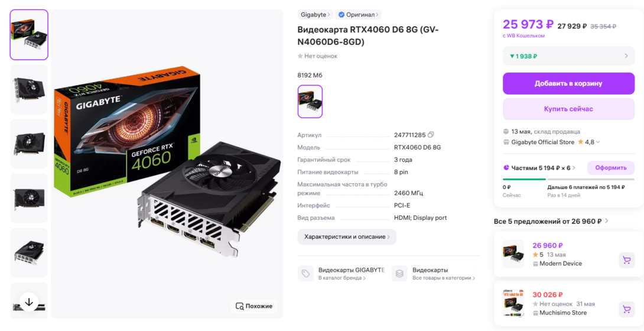Select the second product thumbnail image
The image size is (644, 331).
(29, 89)
